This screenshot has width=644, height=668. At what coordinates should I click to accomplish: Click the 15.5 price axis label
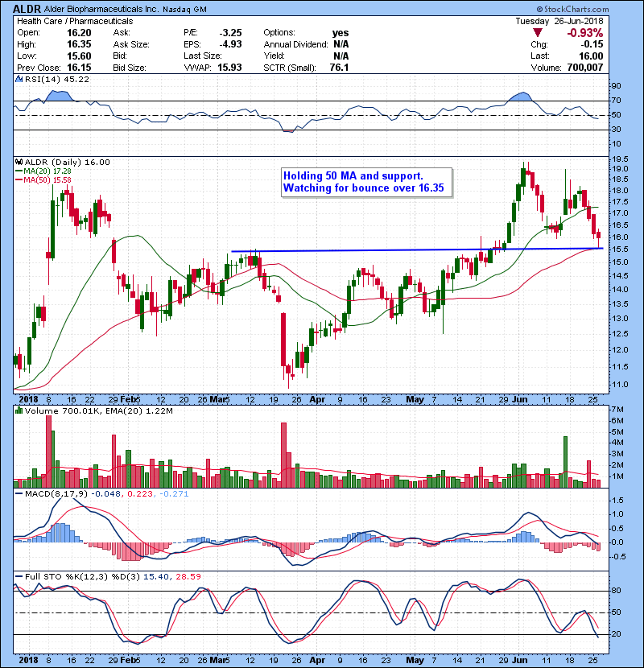click(620, 249)
